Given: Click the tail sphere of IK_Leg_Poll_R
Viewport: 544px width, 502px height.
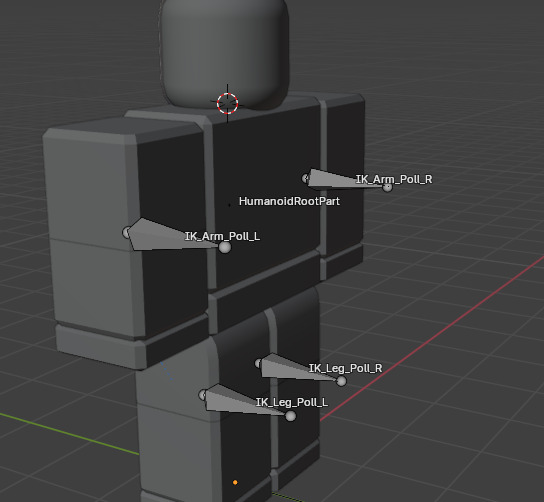Looking at the screenshot, I should point(341,381).
